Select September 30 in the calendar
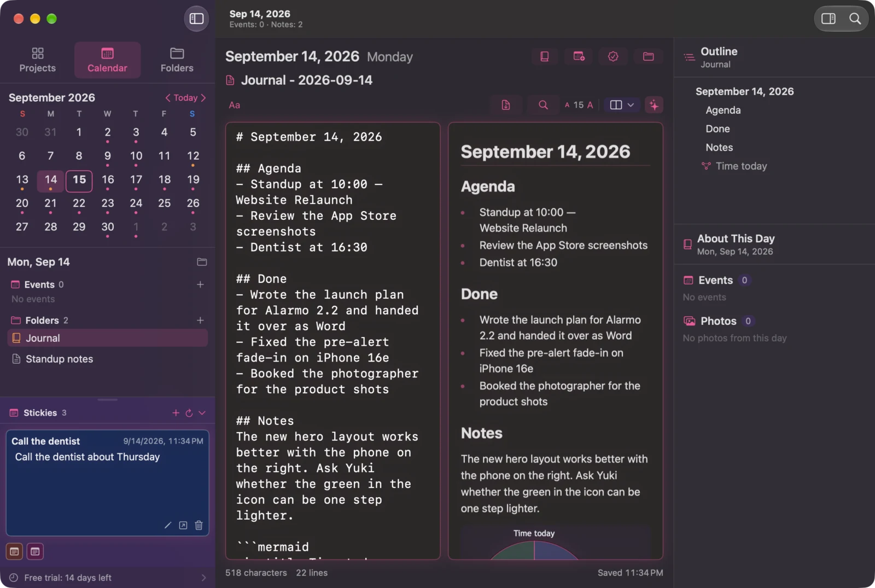Viewport: 875px width, 588px height. (108, 228)
